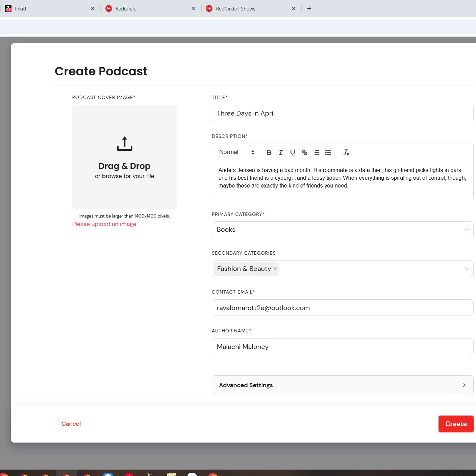This screenshot has width=476, height=476.
Task: Click the Images must be larger than 1400x1400 note
Action: pos(124,216)
